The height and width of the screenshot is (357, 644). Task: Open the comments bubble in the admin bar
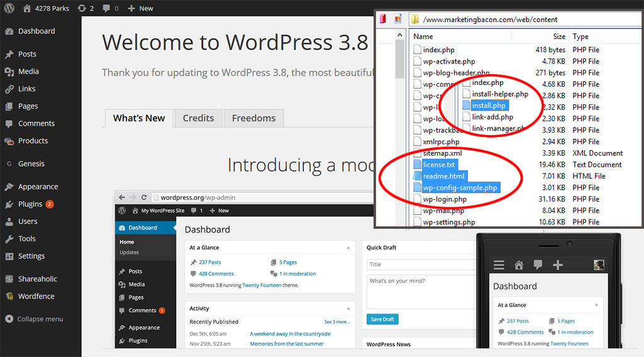(111, 8)
